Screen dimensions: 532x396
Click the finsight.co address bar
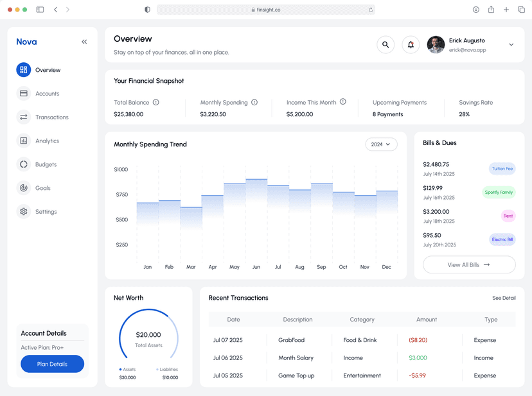(x=266, y=10)
